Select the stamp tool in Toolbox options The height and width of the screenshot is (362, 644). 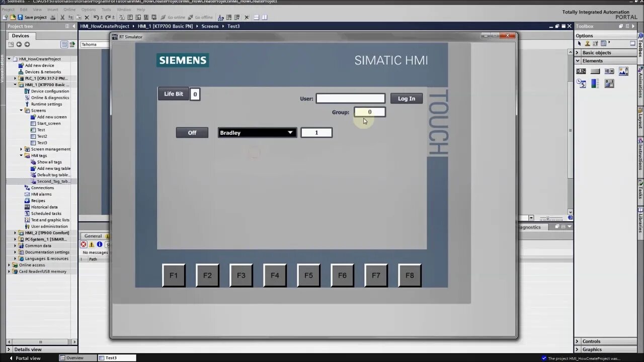pyautogui.click(x=587, y=44)
